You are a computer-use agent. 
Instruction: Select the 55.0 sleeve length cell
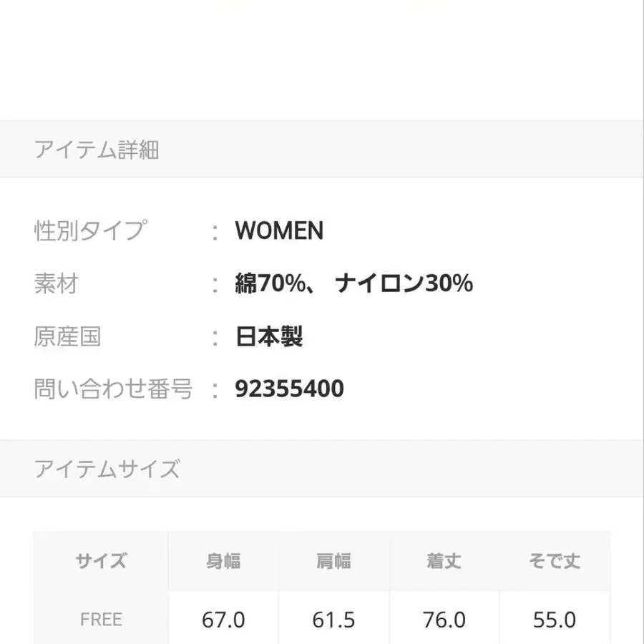(x=555, y=619)
